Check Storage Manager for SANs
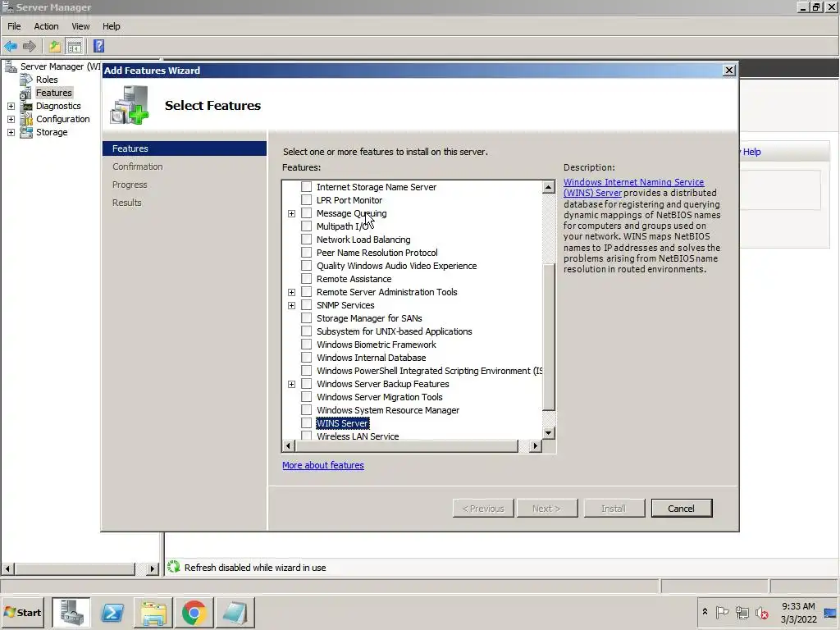The height and width of the screenshot is (630, 840). [307, 318]
